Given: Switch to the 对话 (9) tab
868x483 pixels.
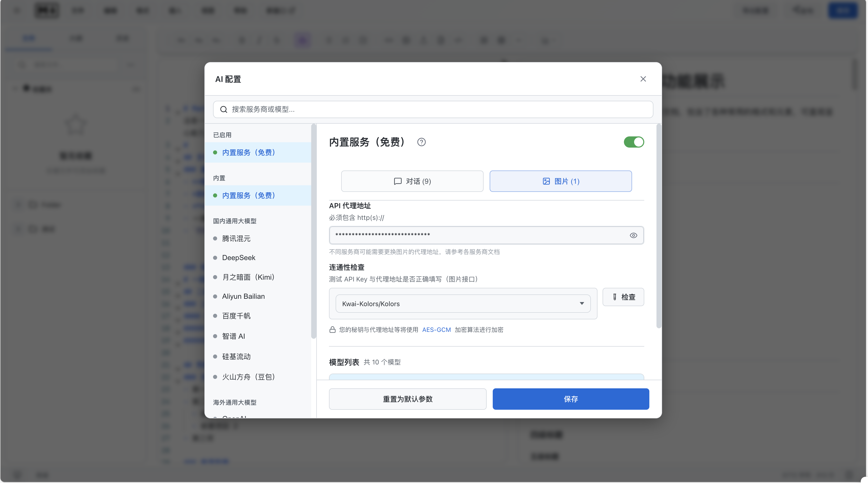Looking at the screenshot, I should (x=412, y=181).
